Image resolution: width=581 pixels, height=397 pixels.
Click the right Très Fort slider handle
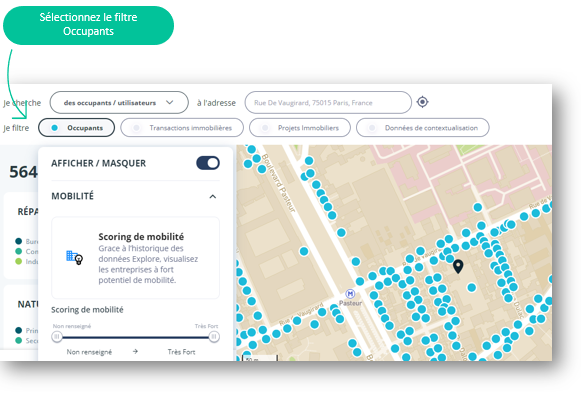point(214,337)
